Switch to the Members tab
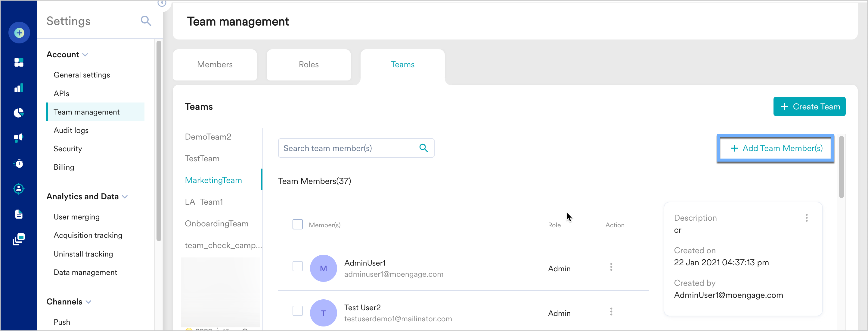This screenshot has height=331, width=868. (215, 65)
